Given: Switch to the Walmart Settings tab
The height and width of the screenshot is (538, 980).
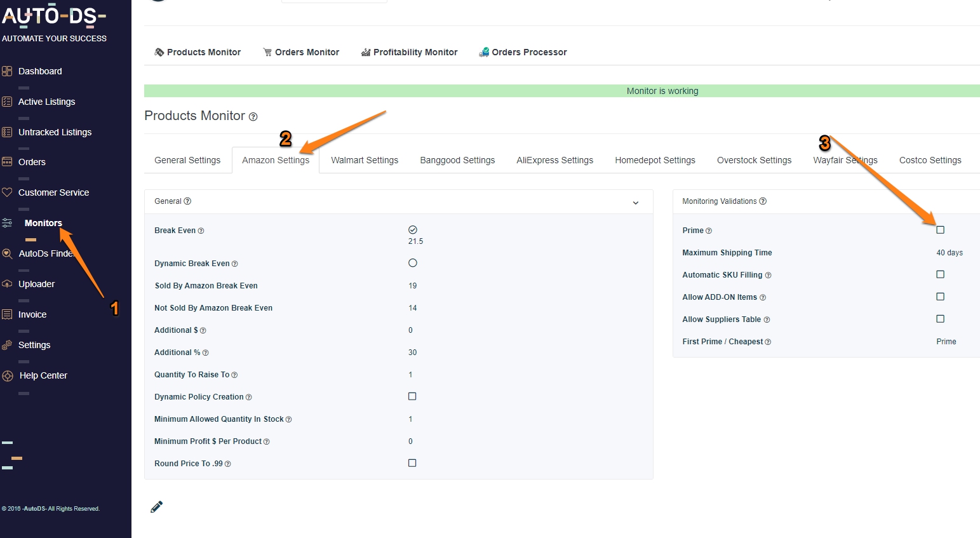Looking at the screenshot, I should pos(365,160).
